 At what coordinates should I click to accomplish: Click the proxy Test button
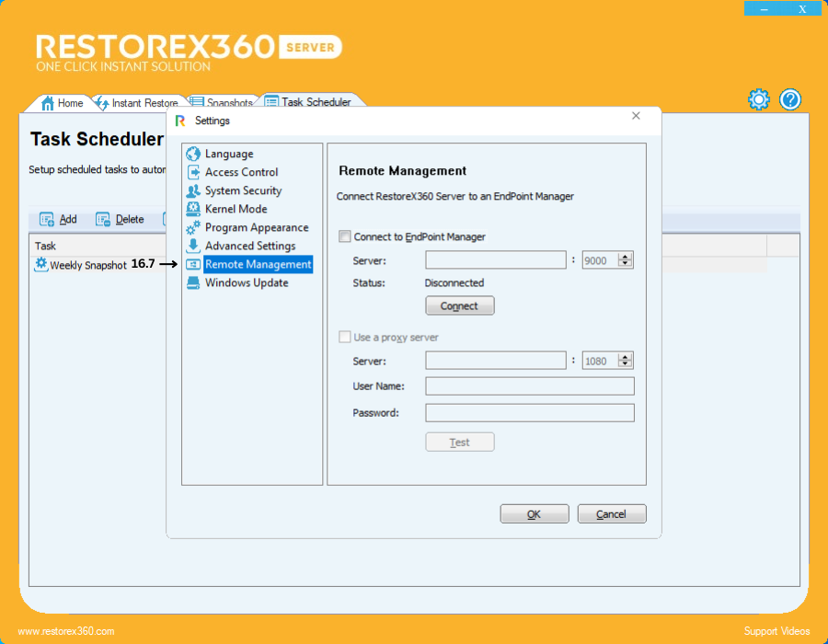pos(459,443)
